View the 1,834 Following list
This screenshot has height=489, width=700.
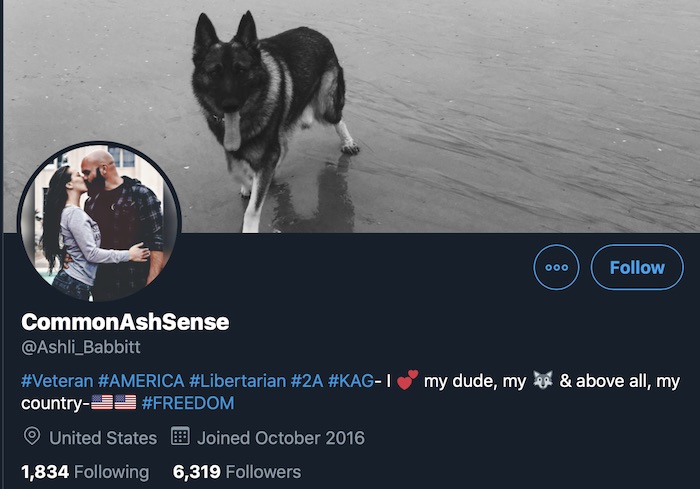point(85,472)
